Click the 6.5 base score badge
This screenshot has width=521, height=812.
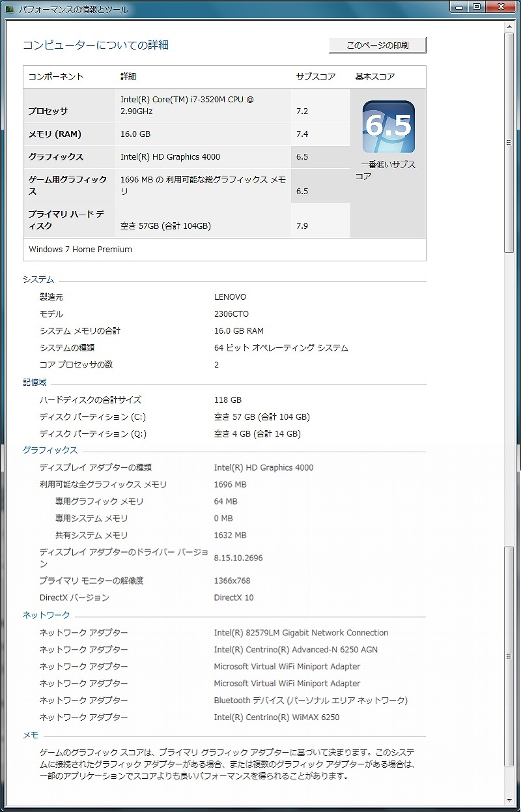coord(389,126)
